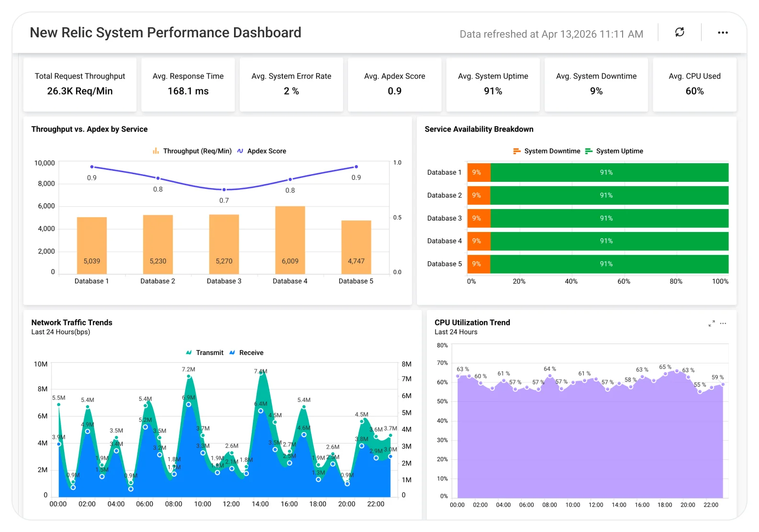Click the Database 1 throughput bar 5,039

pyautogui.click(x=92, y=245)
